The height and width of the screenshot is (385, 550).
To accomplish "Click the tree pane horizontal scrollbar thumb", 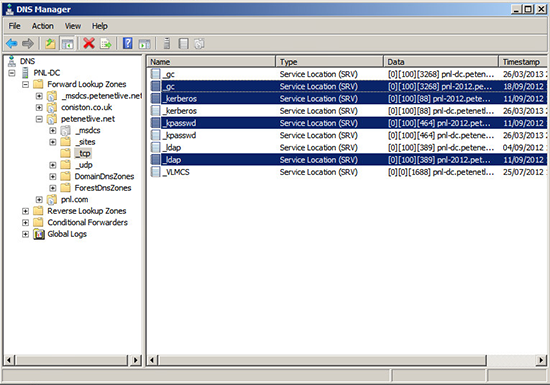I will pyautogui.click(x=72, y=360).
